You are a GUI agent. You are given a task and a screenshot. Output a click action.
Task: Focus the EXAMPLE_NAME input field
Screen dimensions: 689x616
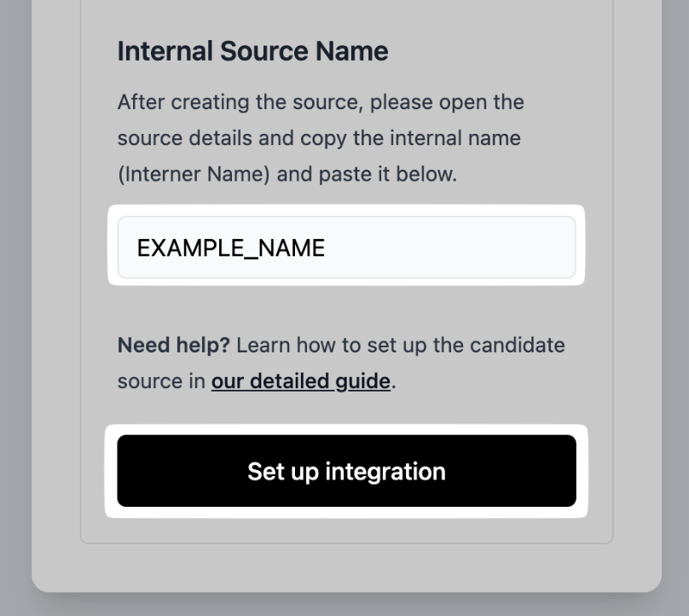tap(346, 247)
